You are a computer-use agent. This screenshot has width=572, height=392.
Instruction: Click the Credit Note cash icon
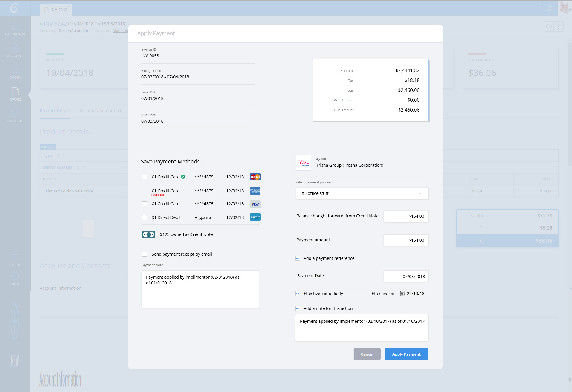point(148,234)
